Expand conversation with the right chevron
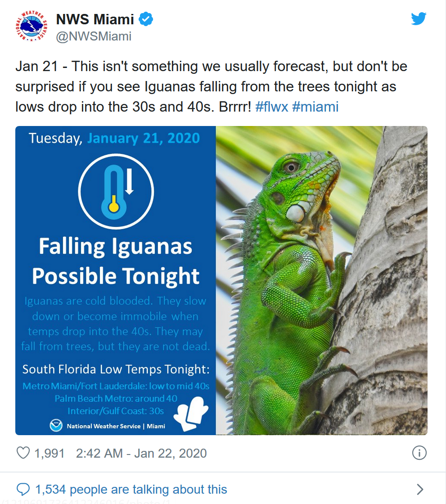This screenshot has width=446, height=504. pyautogui.click(x=420, y=489)
